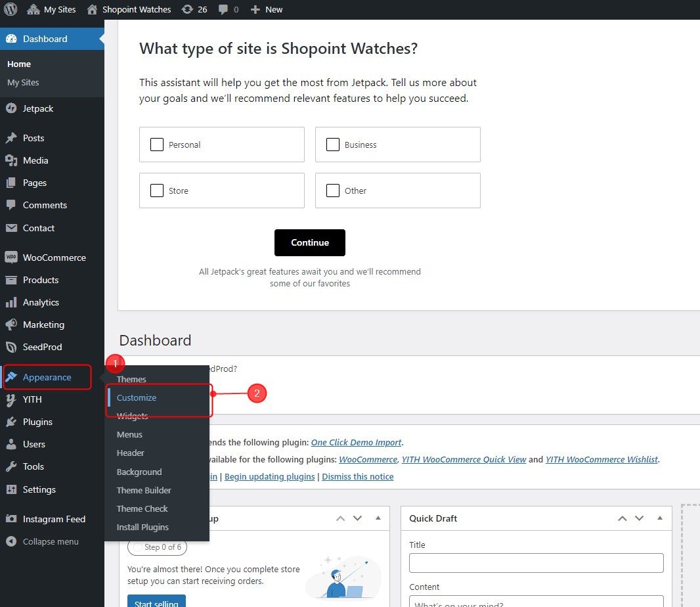Viewport: 700px width, 607px height.
Task: Click the Dismiss this notice link
Action: (358, 476)
